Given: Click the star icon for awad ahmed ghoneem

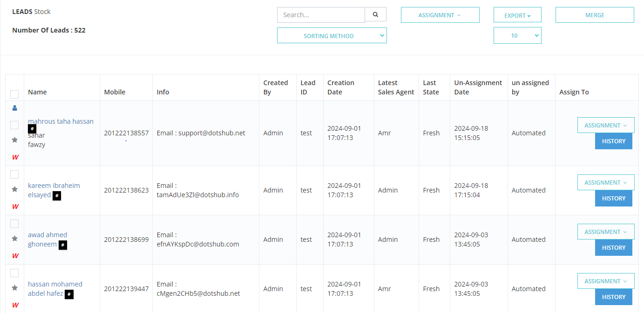Looking at the screenshot, I should tap(14, 239).
